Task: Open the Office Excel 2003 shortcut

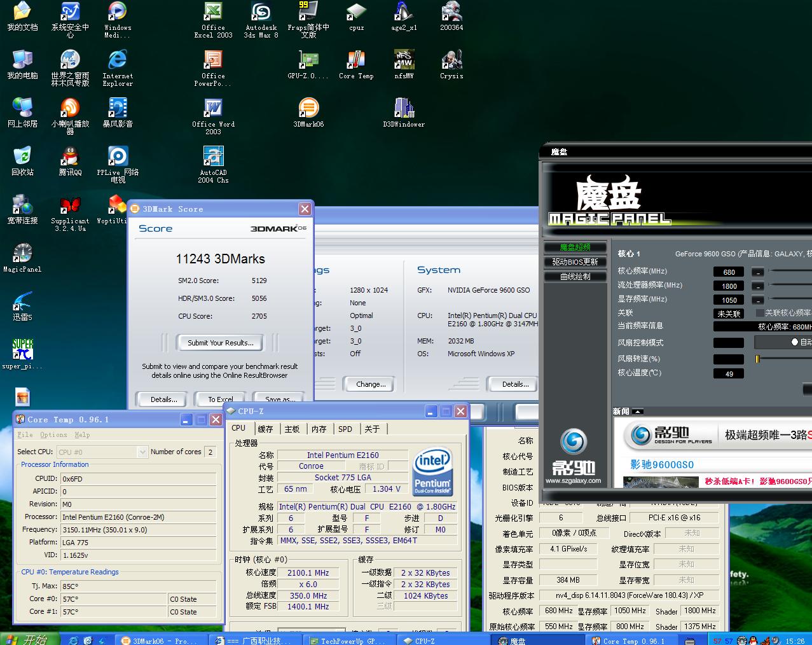Action: 213,20
